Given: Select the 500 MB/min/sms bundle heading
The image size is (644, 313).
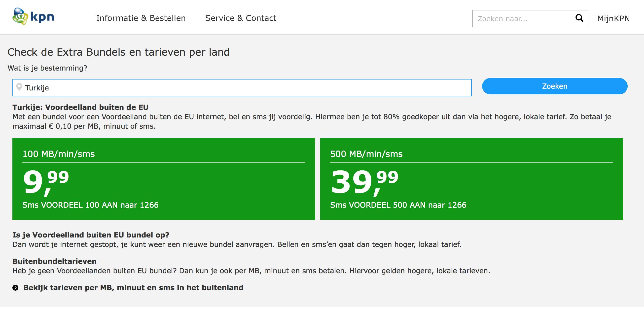Looking at the screenshot, I should pos(366,154).
